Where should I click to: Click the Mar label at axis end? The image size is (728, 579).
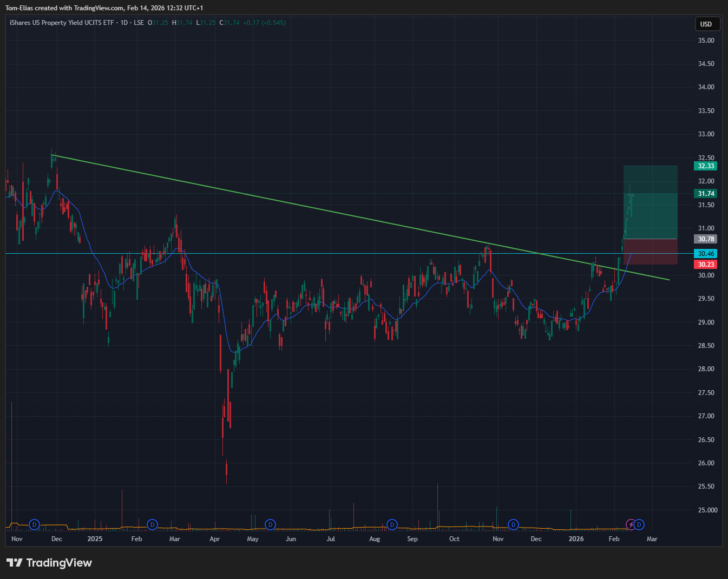tap(652, 539)
